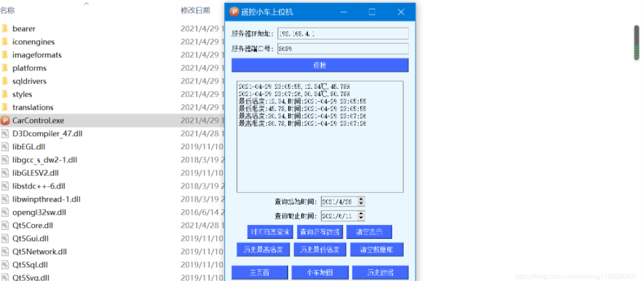Image resolution: width=644 pixels, height=281 pixels.
Task: Close the 遥控小车上位机 window
Action: (x=401, y=12)
